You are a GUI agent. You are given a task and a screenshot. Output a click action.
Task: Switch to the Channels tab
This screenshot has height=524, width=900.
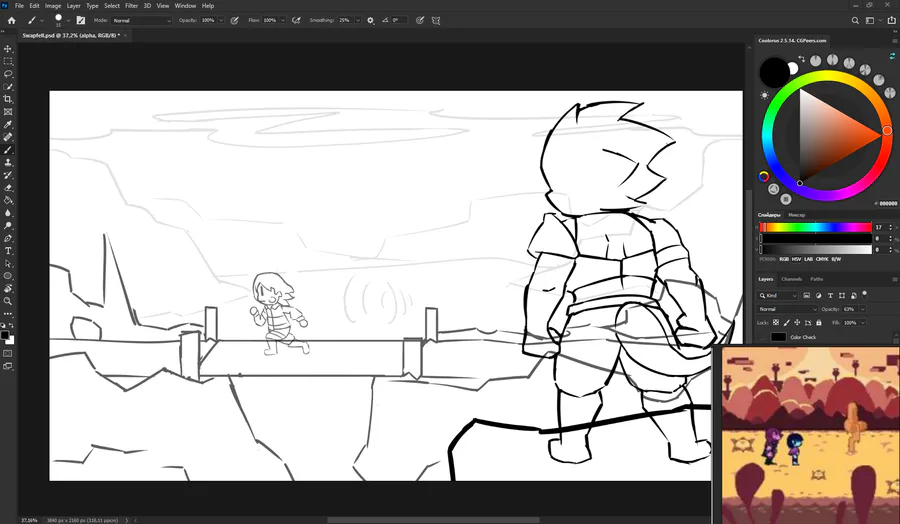[x=791, y=279]
